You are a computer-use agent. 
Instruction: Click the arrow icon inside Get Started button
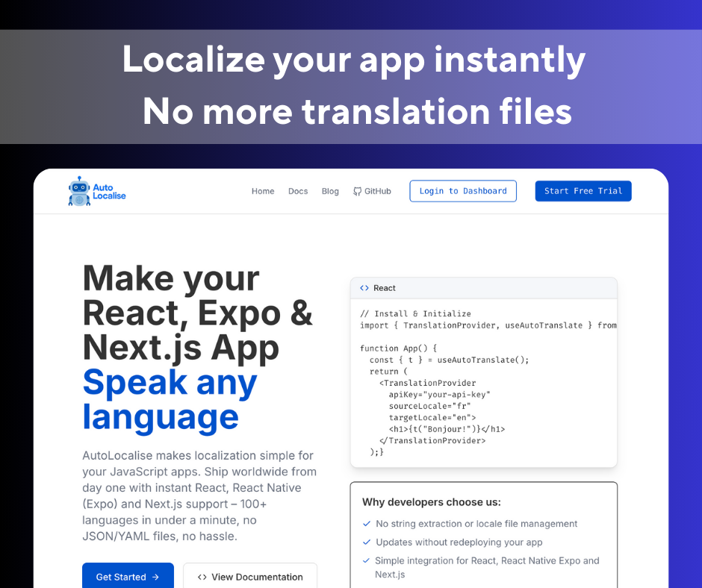[x=154, y=577]
